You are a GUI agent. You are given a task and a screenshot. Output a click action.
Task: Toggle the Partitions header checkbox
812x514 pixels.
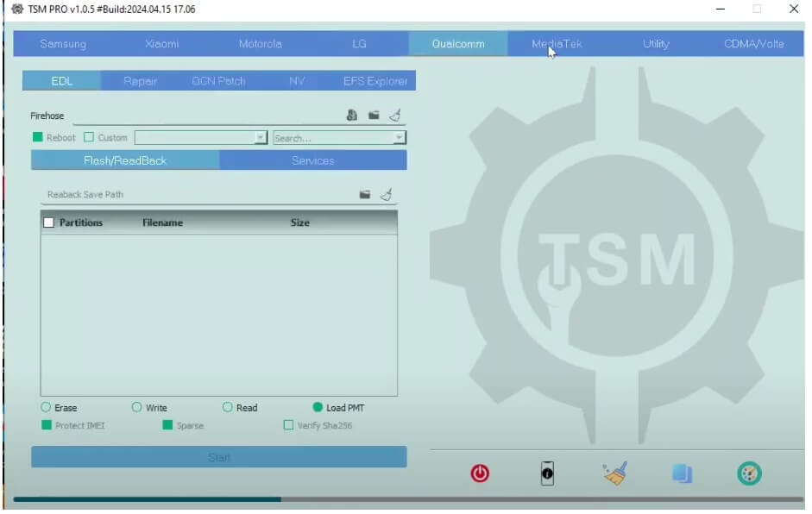(48, 223)
